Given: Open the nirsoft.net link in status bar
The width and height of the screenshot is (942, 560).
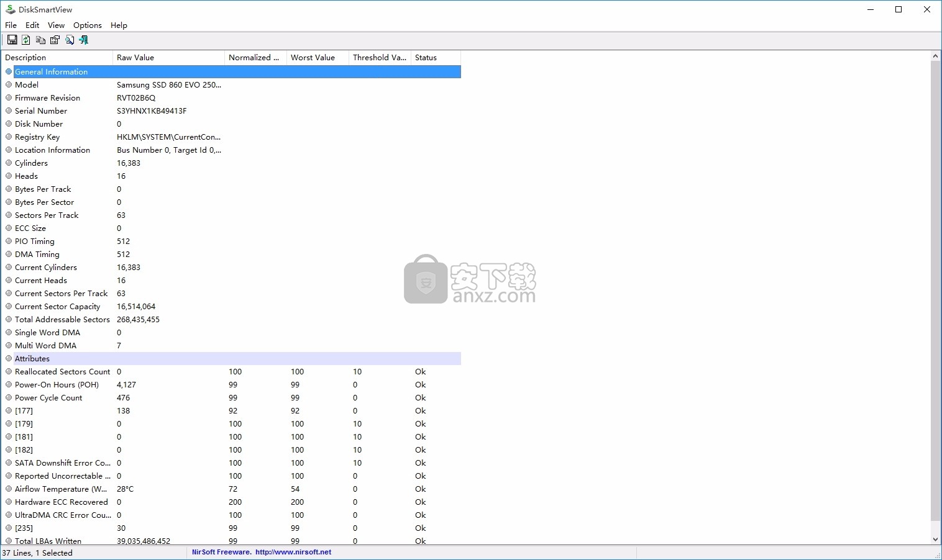Looking at the screenshot, I should (293, 552).
